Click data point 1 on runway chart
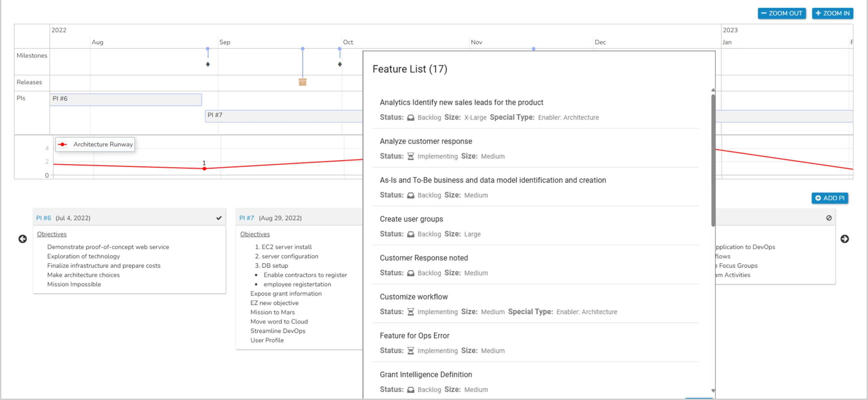The height and width of the screenshot is (400, 868). coord(204,168)
